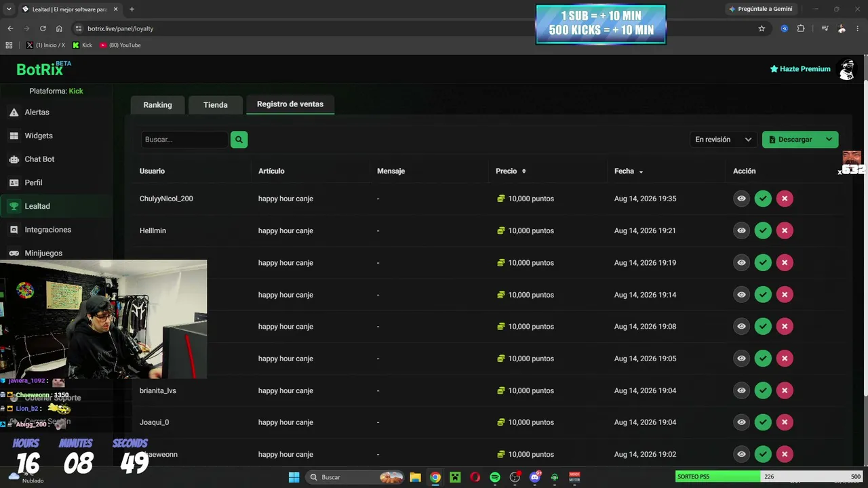Reject the sale dated Aug 14, 2026 19:02
This screenshot has height=488, width=868.
tap(785, 454)
